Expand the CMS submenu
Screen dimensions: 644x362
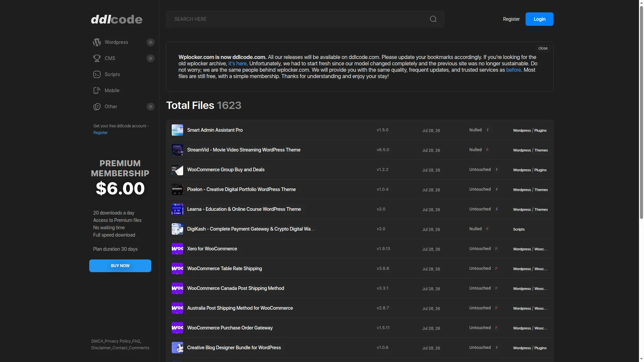pyautogui.click(x=151, y=58)
